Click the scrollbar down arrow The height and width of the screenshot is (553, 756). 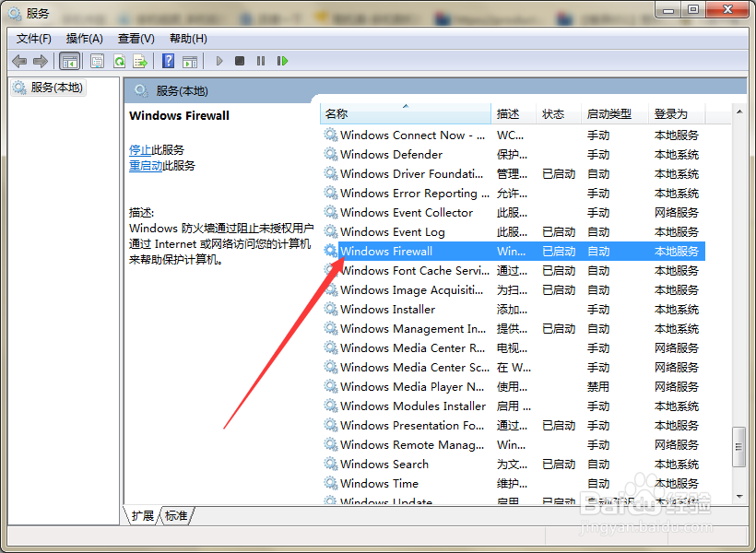(x=739, y=497)
